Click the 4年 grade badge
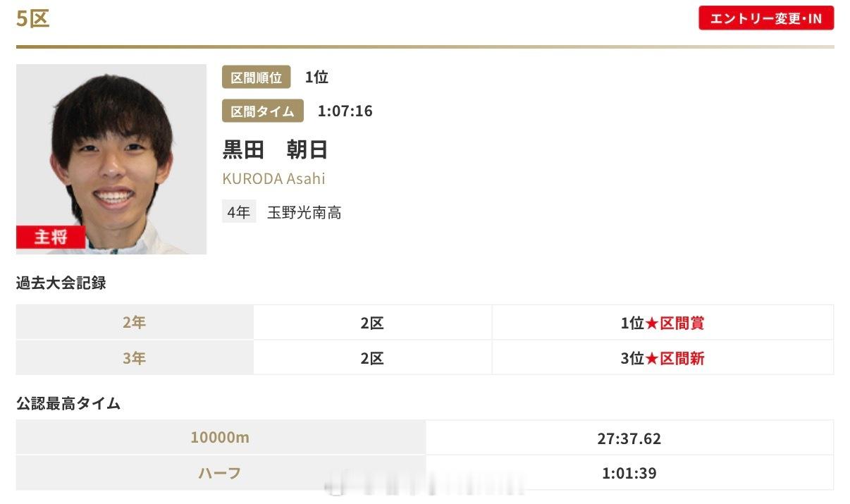This screenshot has width=850, height=504. click(x=239, y=212)
